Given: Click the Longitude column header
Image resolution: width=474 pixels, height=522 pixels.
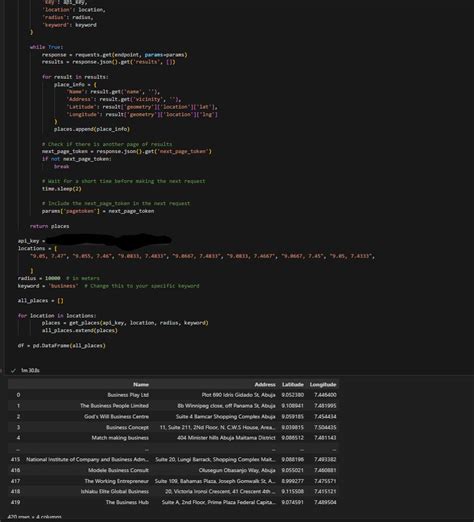Looking at the screenshot, I should (x=323, y=384).
